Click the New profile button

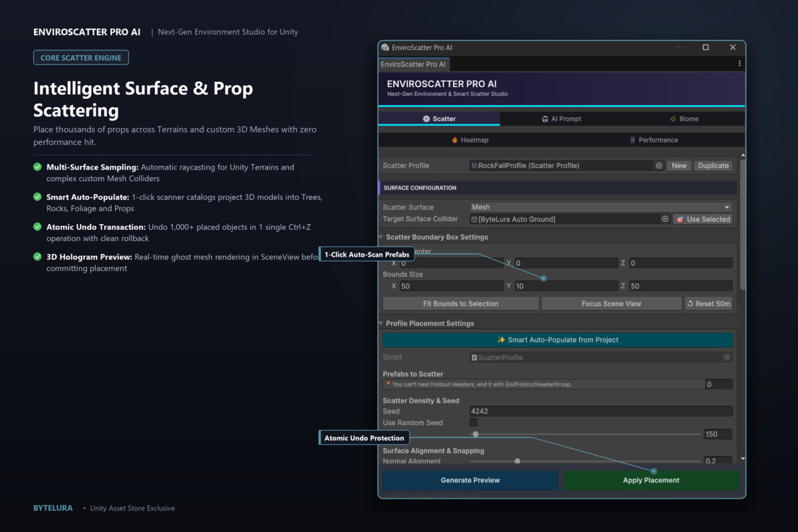pyautogui.click(x=679, y=166)
